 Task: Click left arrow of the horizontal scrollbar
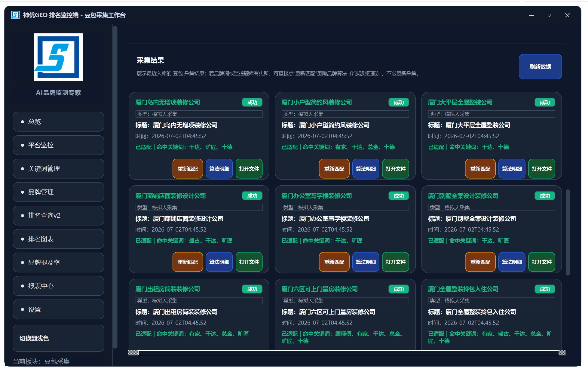coord(133,352)
